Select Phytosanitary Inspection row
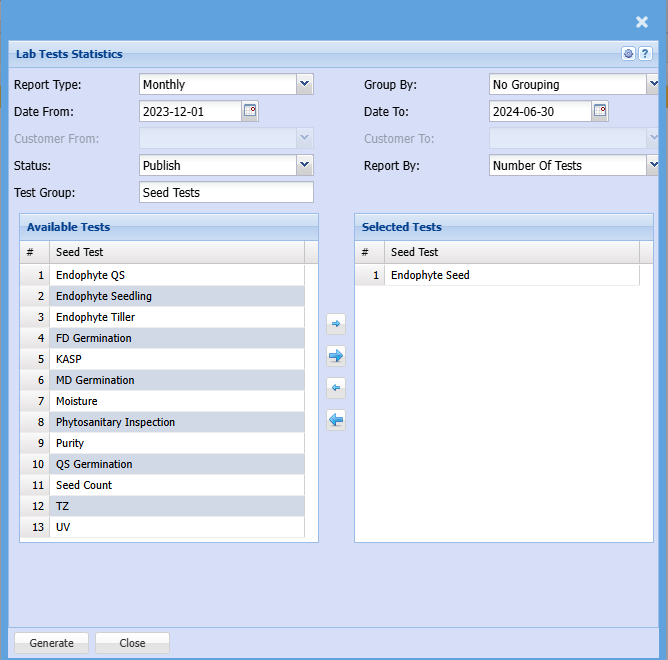This screenshot has height=660, width=668. click(162, 422)
